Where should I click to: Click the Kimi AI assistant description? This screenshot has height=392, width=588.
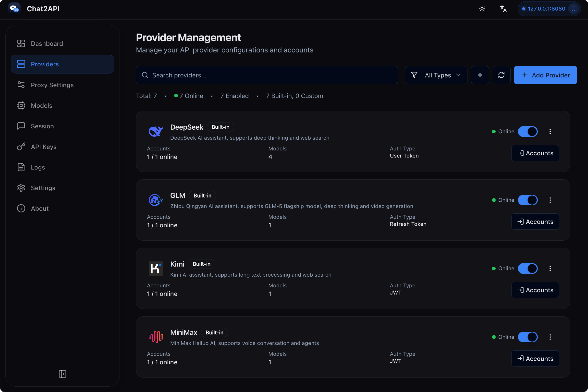click(251, 275)
